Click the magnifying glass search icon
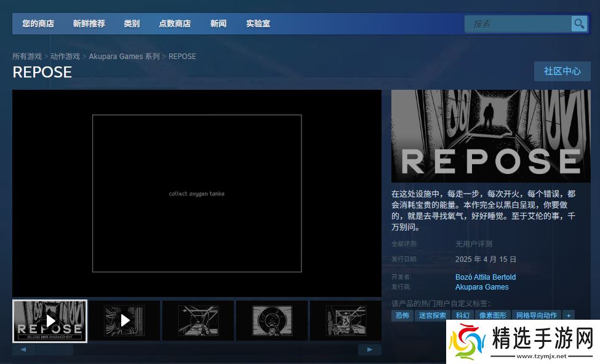600x364 pixels. (579, 24)
